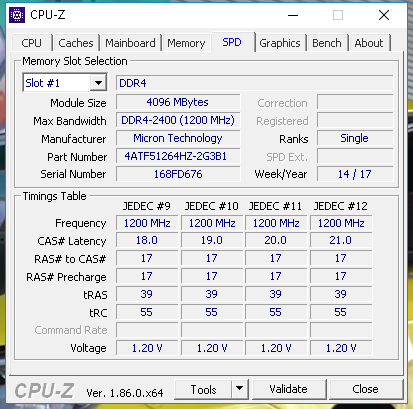Select the Memory tab

[x=186, y=43]
